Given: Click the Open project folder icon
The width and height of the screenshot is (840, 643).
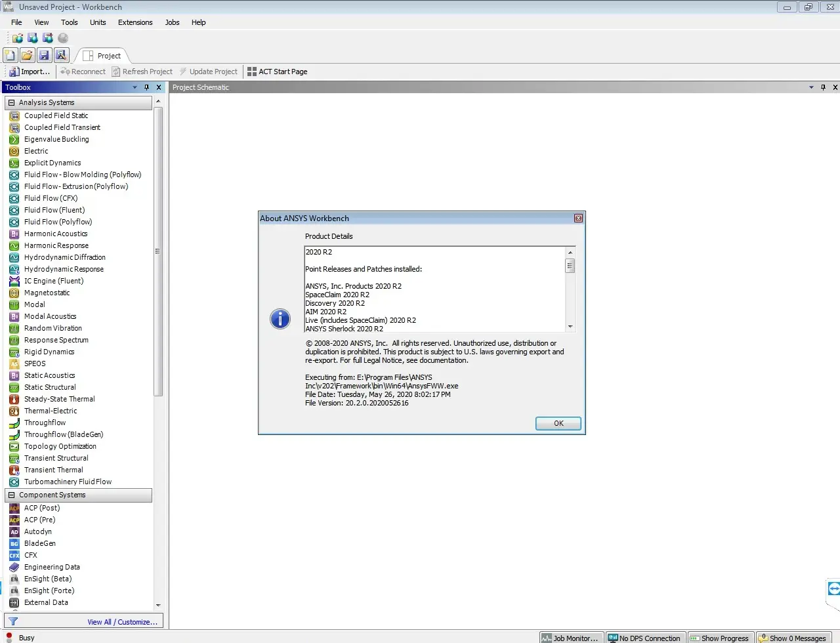Looking at the screenshot, I should point(28,56).
